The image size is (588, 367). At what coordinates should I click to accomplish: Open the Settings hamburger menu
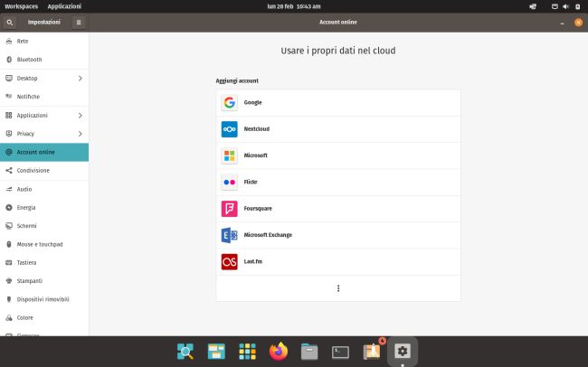tap(79, 23)
